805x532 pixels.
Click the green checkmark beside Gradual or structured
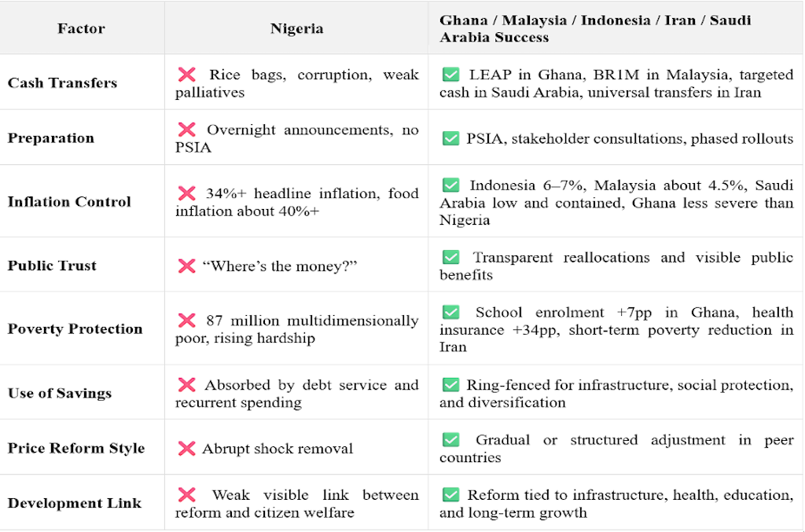450,440
